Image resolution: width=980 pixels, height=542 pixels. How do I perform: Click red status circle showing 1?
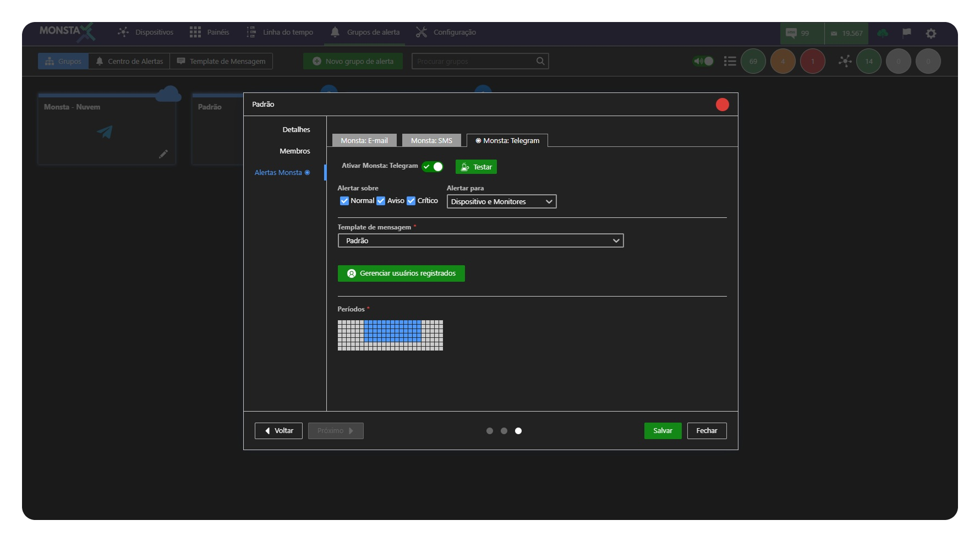813,61
